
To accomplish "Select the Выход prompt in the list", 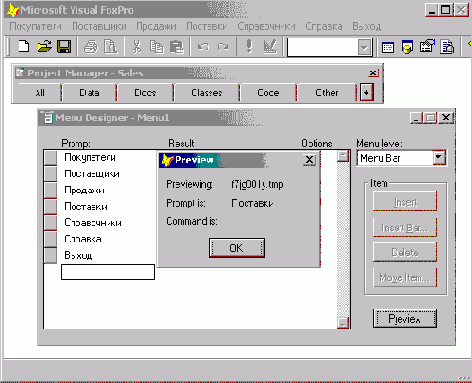I will (x=78, y=255).
